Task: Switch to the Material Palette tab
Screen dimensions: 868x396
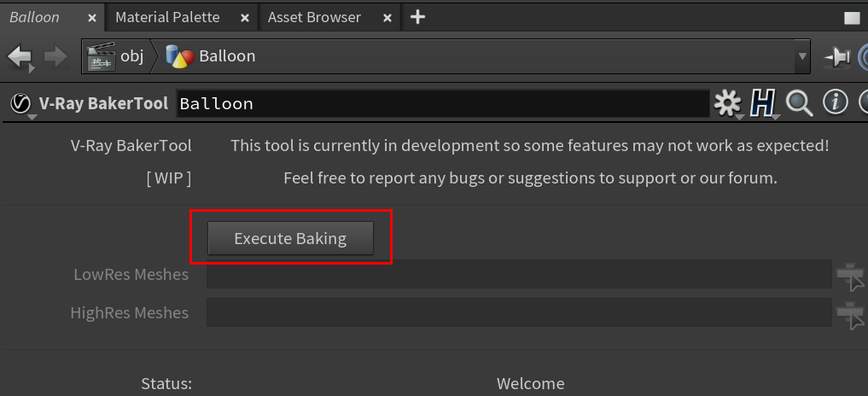Action: [167, 17]
